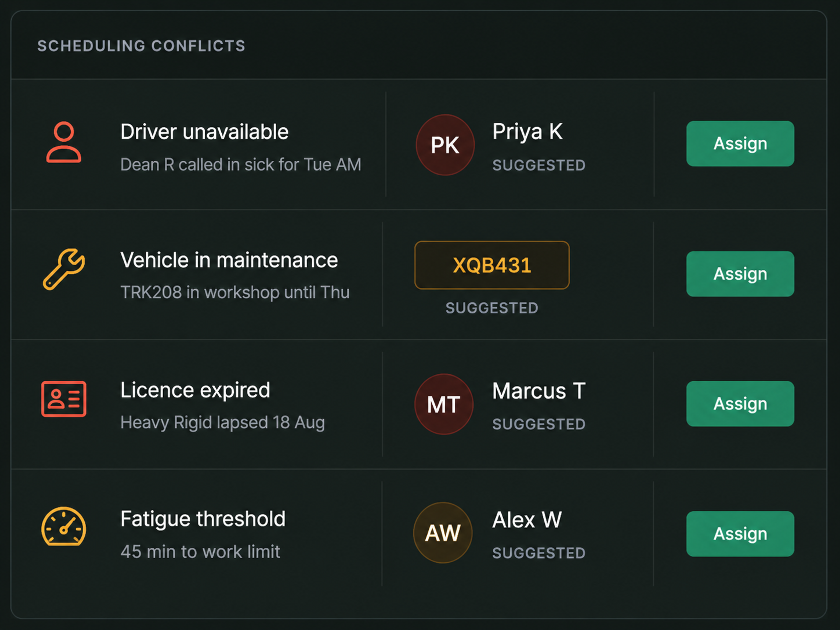Open the Driver unavailable conflict title
This screenshot has height=630, width=840.
tap(205, 132)
